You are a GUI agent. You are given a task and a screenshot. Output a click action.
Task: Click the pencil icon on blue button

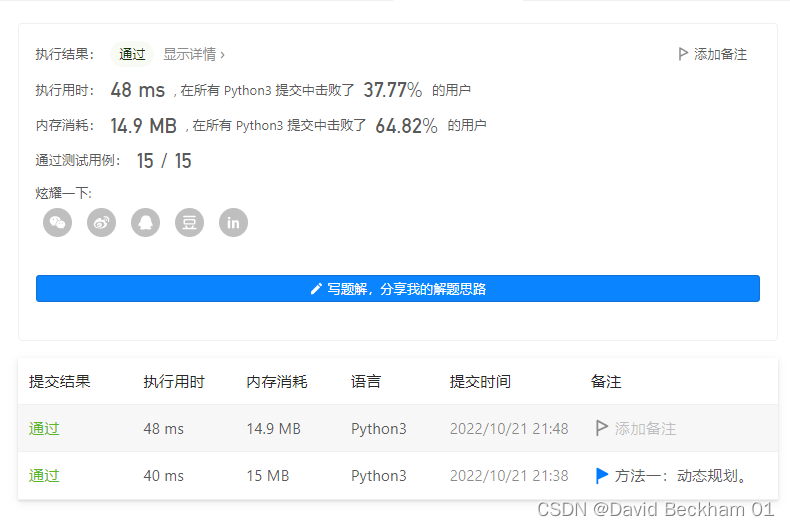(316, 289)
